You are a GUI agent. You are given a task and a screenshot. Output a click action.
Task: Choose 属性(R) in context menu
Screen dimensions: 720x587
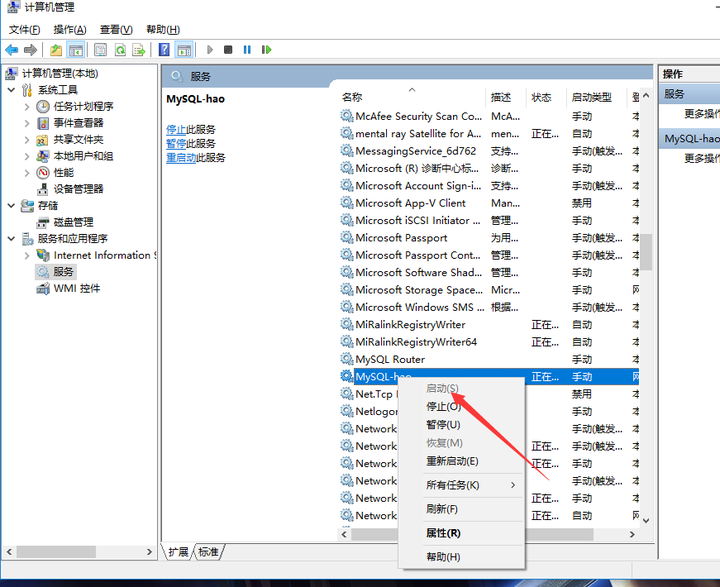click(461, 533)
